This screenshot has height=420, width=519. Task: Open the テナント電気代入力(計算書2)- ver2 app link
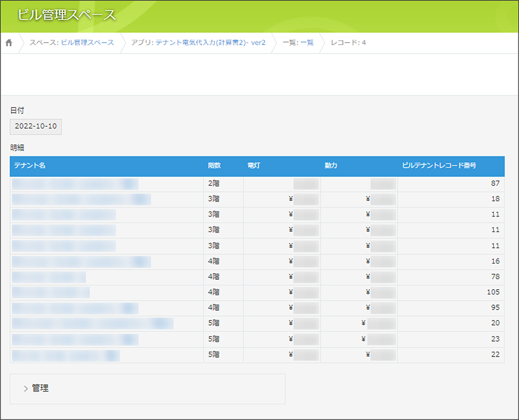click(210, 43)
